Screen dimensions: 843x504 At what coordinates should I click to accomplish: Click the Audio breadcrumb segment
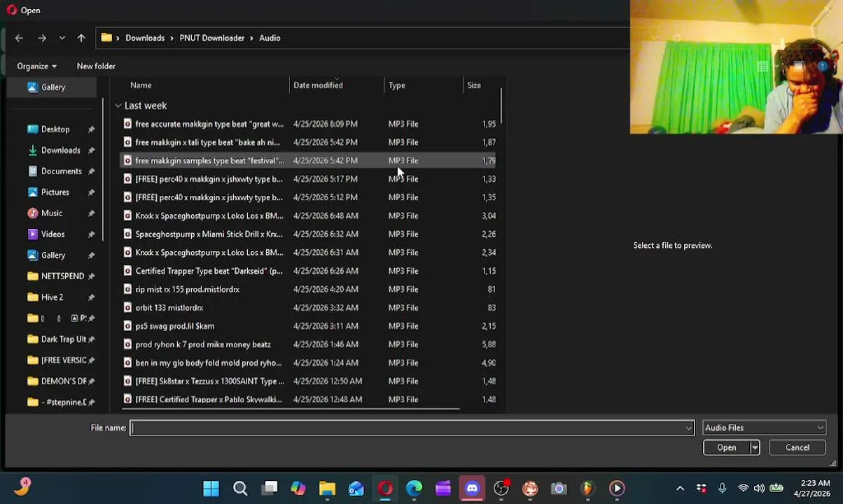(270, 38)
